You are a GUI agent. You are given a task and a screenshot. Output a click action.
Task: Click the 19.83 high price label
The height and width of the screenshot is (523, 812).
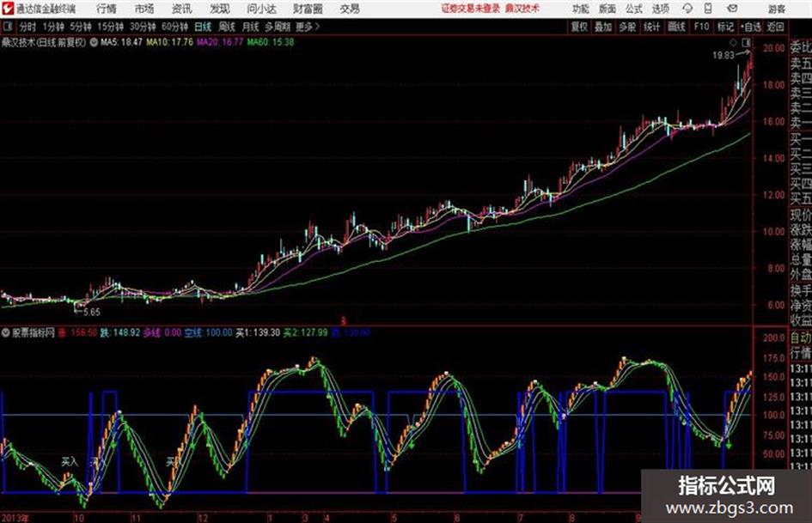click(x=723, y=56)
